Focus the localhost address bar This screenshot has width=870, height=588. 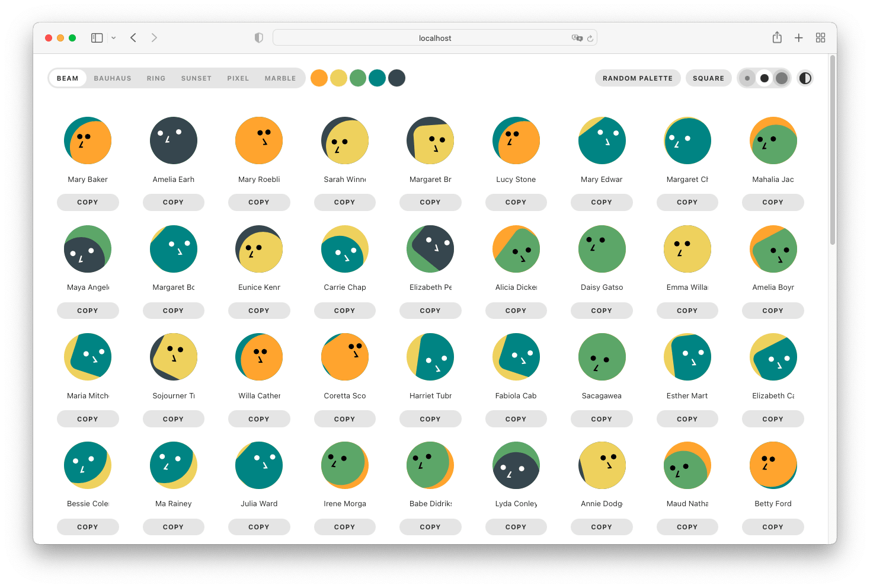pyautogui.click(x=435, y=38)
